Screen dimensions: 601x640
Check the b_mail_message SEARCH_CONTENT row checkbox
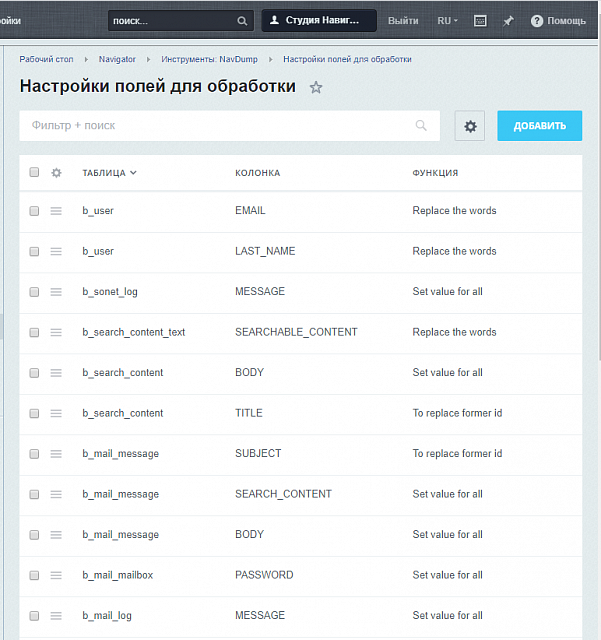(34, 494)
